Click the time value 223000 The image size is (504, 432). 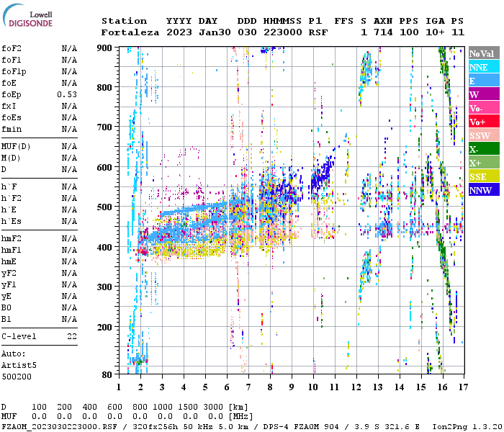coord(283,32)
